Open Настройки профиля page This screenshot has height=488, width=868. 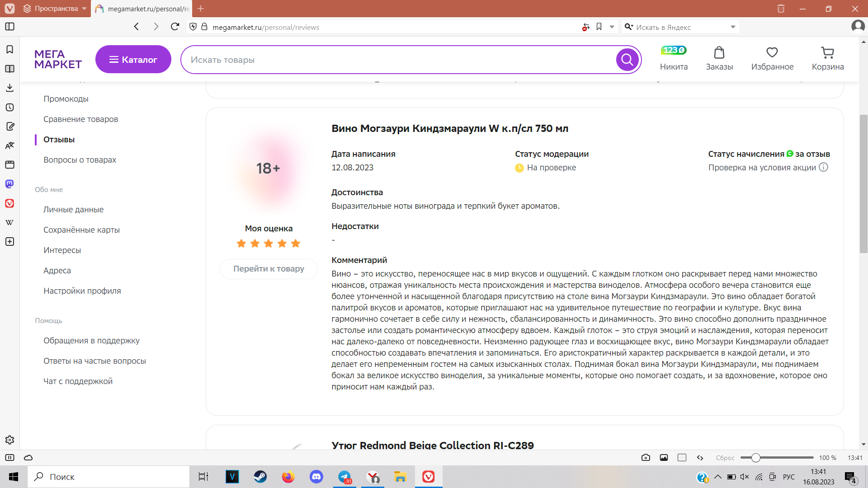pyautogui.click(x=82, y=291)
